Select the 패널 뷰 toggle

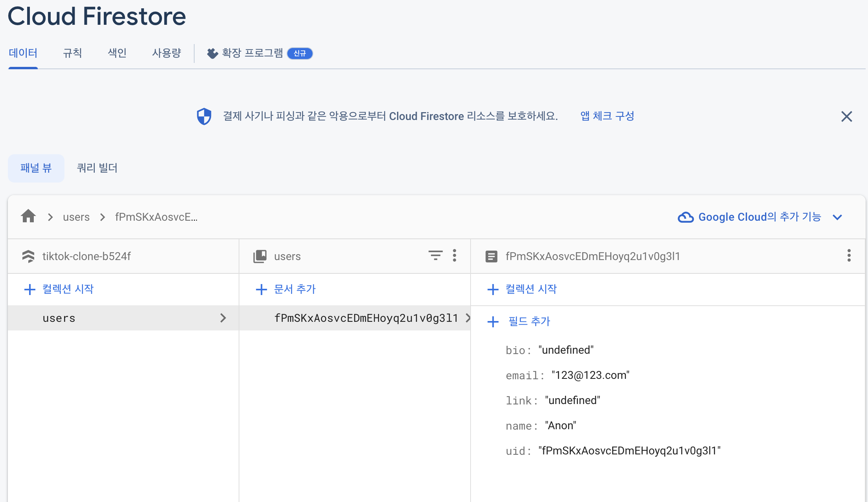(x=36, y=168)
